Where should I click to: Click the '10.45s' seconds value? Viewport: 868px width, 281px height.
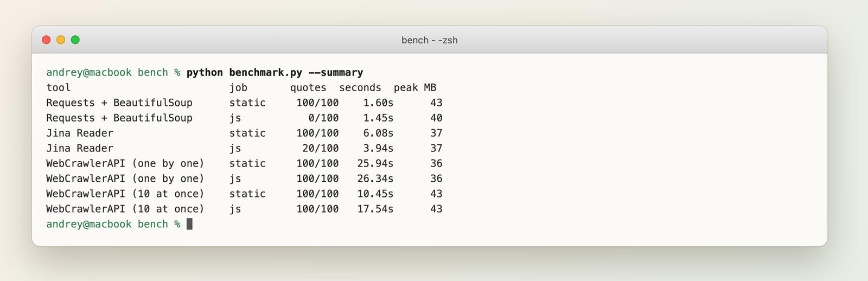coord(375,194)
